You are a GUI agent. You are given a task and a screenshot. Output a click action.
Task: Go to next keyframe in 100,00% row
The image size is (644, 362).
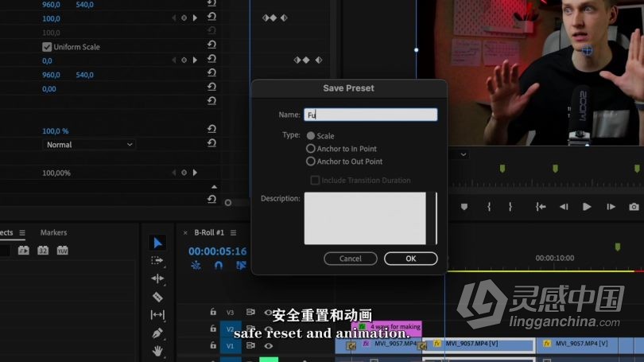[195, 173]
